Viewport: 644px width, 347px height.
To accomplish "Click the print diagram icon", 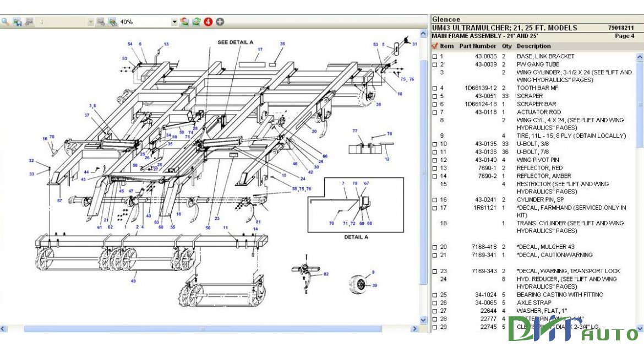I will pyautogui.click(x=29, y=22).
